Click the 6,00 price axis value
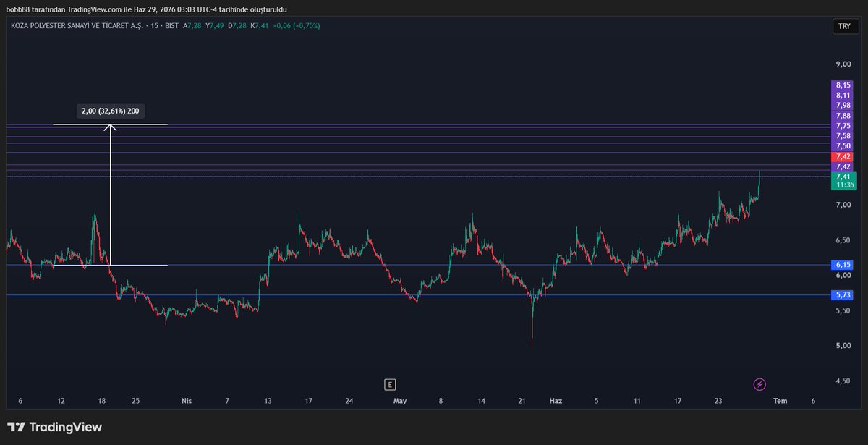The height and width of the screenshot is (445, 868). [x=843, y=276]
